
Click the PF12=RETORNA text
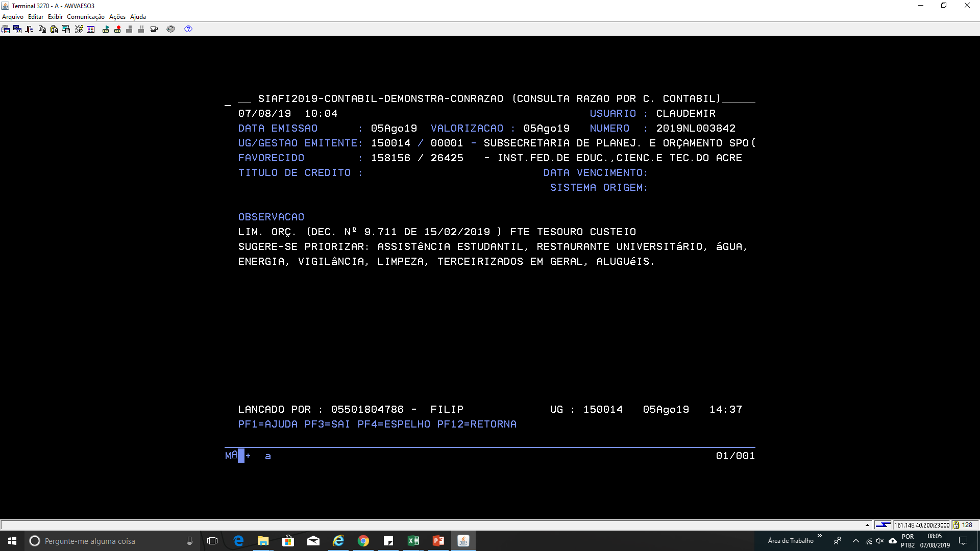point(476,424)
